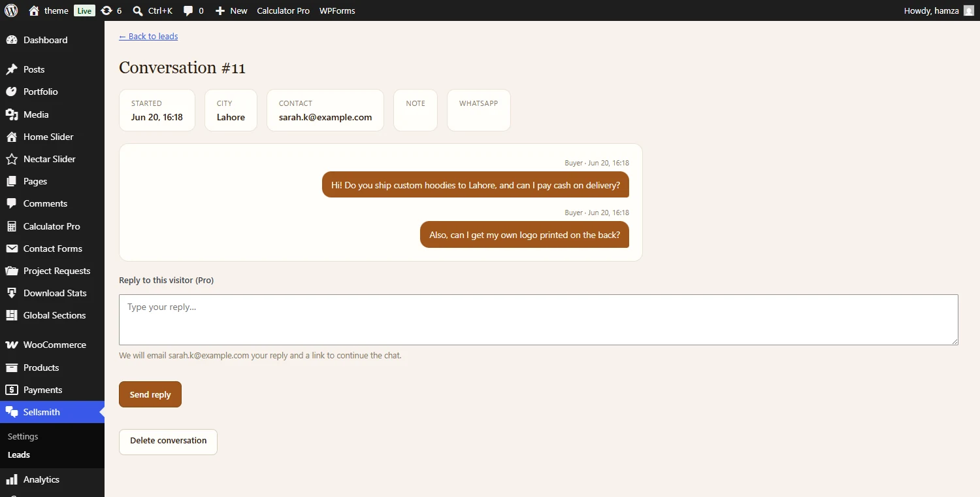This screenshot has width=980, height=497.
Task: Click the Started Jun 20, 16:18 card
Action: (x=157, y=110)
